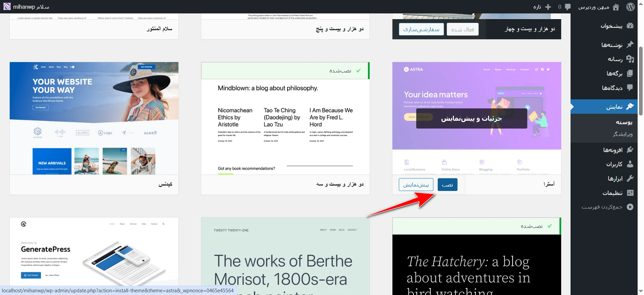
Task: Click the theme name آسترا
Action: (x=549, y=184)
